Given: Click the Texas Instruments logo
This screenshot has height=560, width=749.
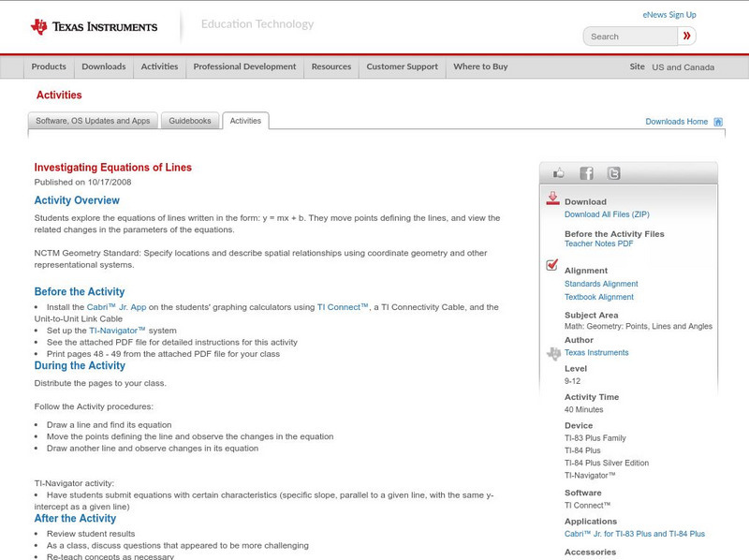Looking at the screenshot, I should point(94,26).
